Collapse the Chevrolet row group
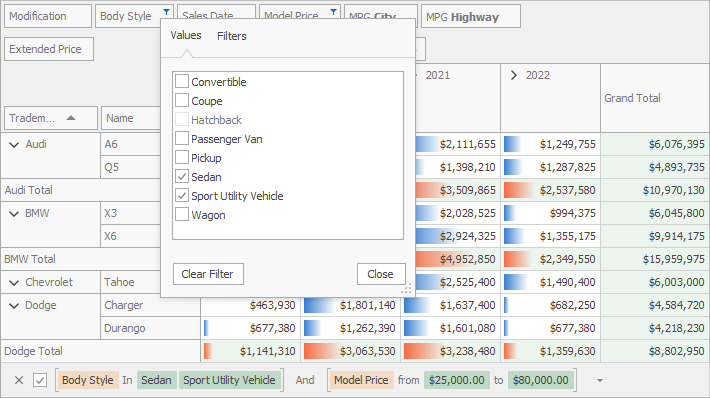This screenshot has width=710, height=398. [x=14, y=283]
